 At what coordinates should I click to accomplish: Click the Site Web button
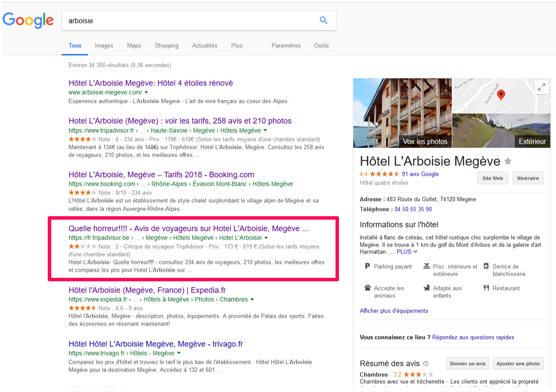(493, 178)
